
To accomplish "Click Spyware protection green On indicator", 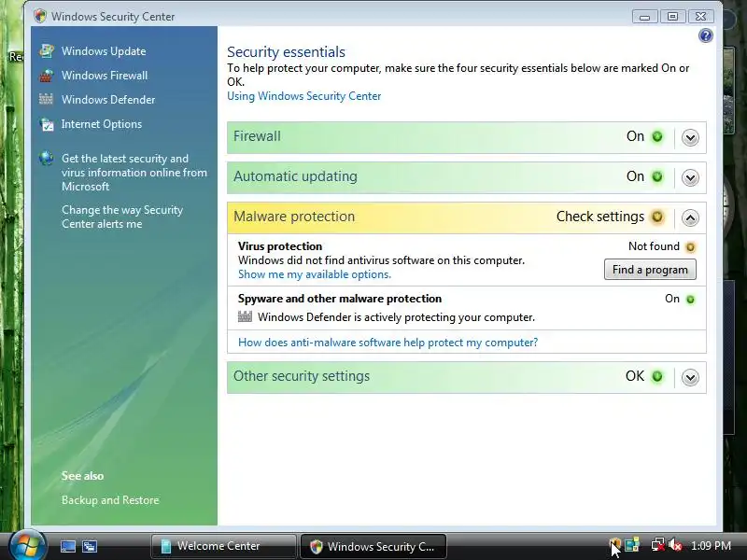I will pyautogui.click(x=690, y=300).
